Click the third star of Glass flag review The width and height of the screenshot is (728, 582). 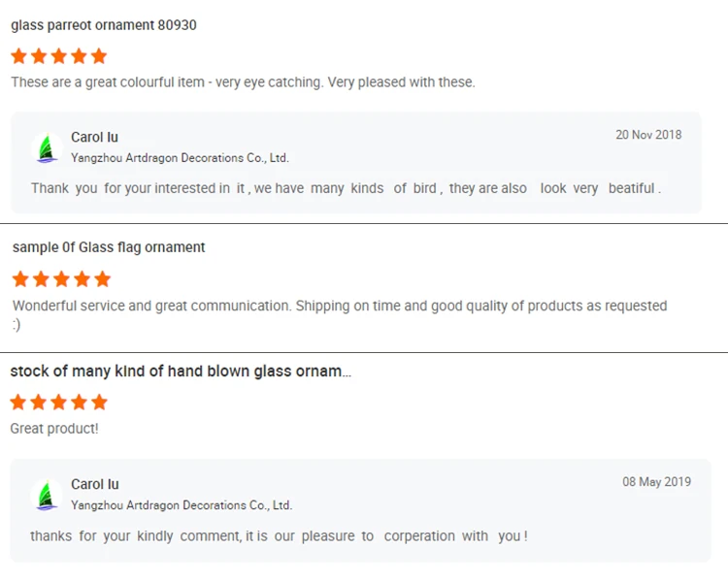point(62,279)
